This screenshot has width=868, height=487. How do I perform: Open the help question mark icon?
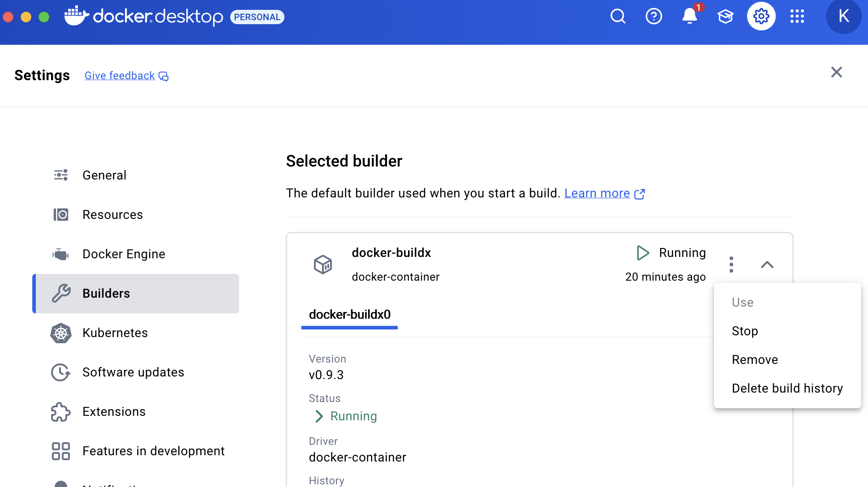653,17
